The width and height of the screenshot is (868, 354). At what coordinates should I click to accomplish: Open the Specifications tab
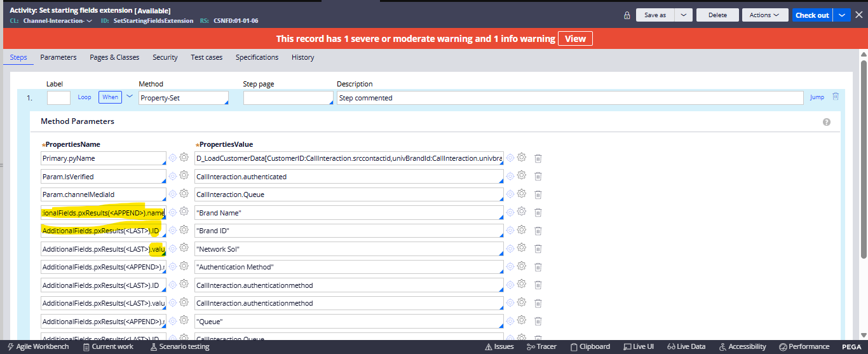click(257, 57)
